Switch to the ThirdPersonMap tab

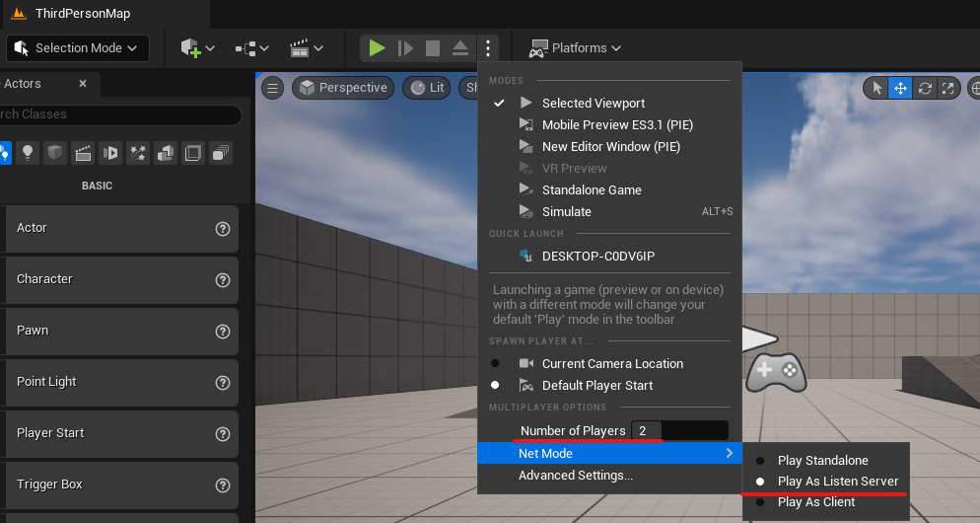(83, 13)
